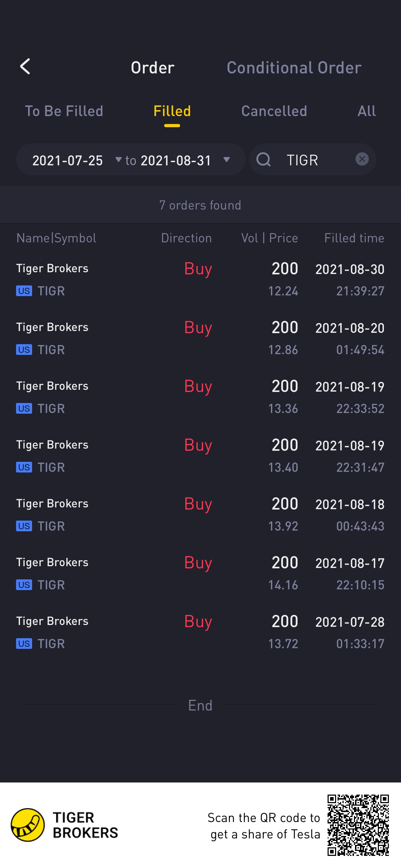The width and height of the screenshot is (401, 868).
Task: Tap the back arrow icon
Action: 25,67
